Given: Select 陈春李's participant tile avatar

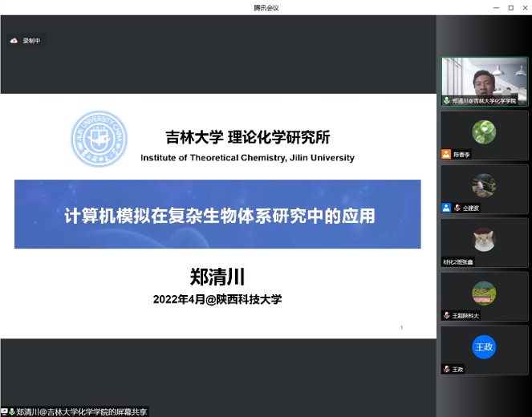Looking at the screenshot, I should (x=484, y=131).
